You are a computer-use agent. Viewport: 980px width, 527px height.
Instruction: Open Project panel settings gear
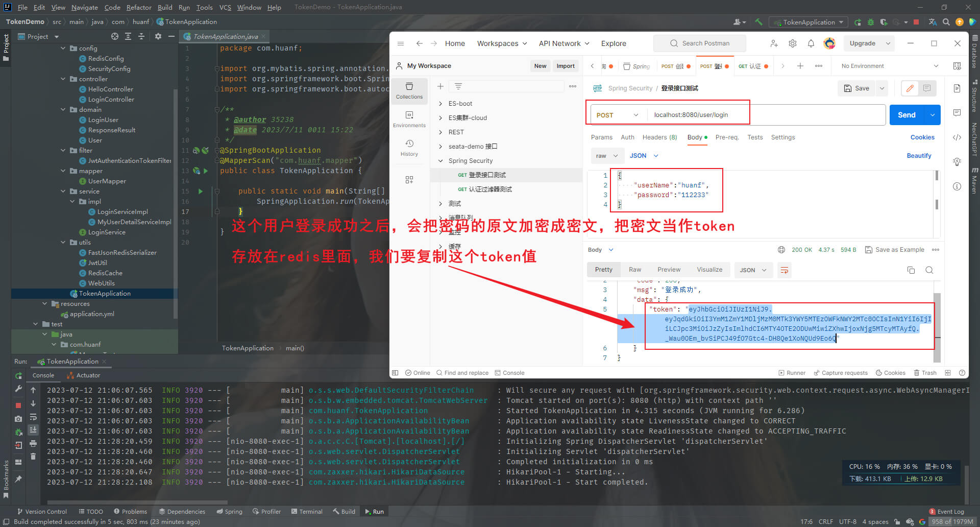click(x=158, y=36)
